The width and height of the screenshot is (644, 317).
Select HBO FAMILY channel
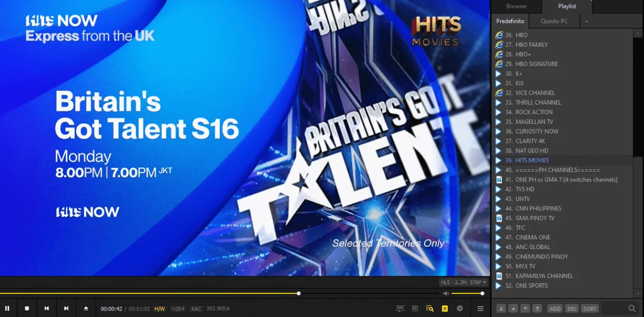coord(563,45)
